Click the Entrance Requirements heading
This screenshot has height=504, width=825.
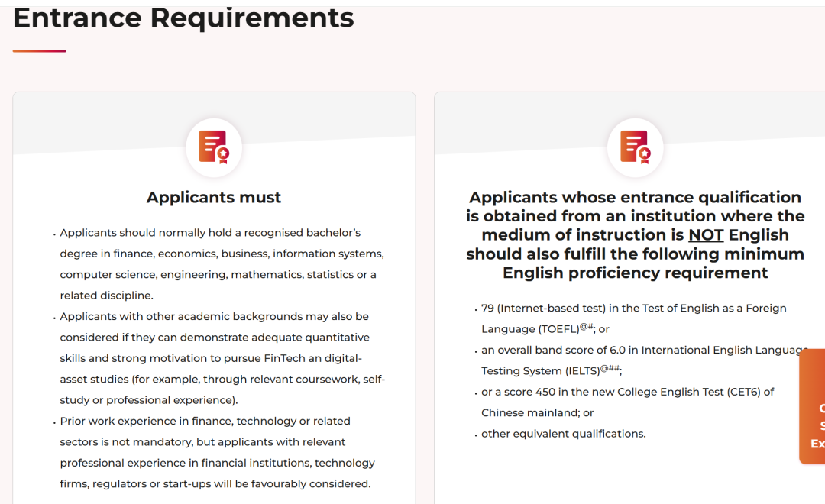183,18
